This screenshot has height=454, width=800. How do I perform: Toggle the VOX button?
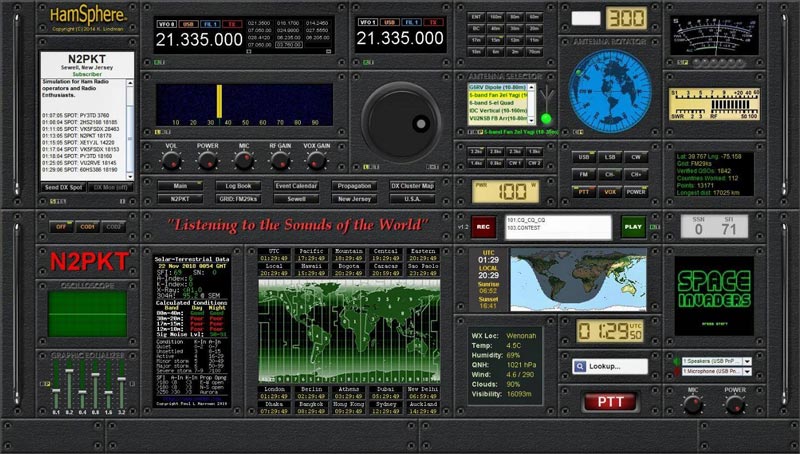pyautogui.click(x=610, y=192)
